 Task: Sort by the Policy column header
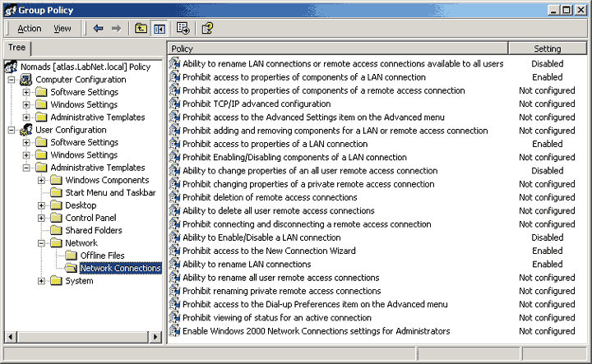coord(337,48)
